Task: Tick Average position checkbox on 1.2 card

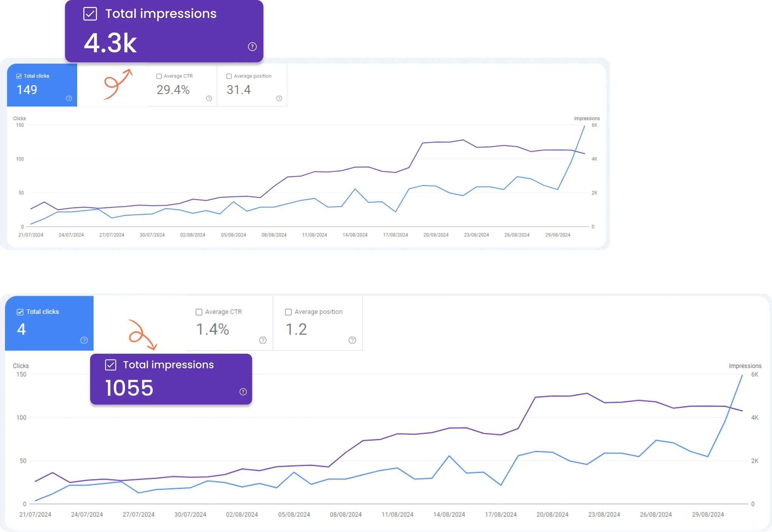Action: point(288,312)
